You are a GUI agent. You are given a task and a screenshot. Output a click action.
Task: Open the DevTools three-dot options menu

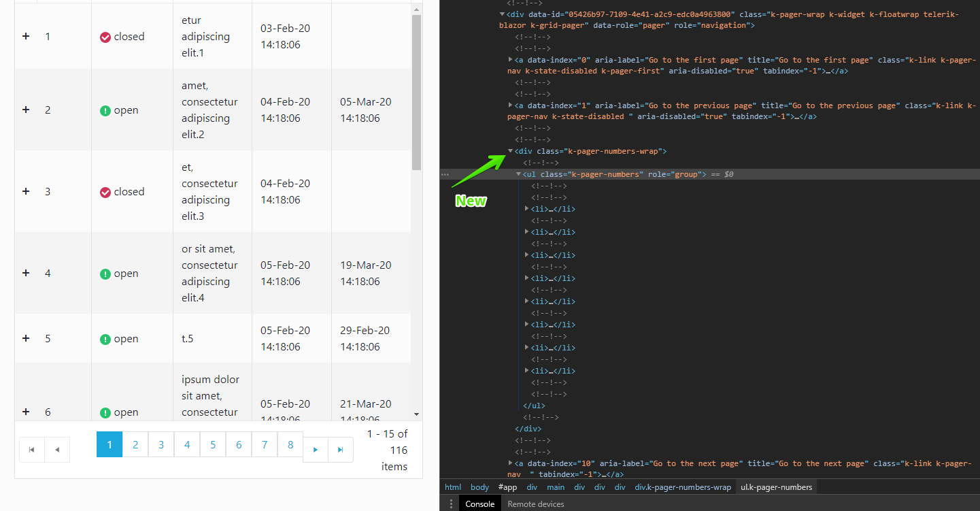(450, 504)
